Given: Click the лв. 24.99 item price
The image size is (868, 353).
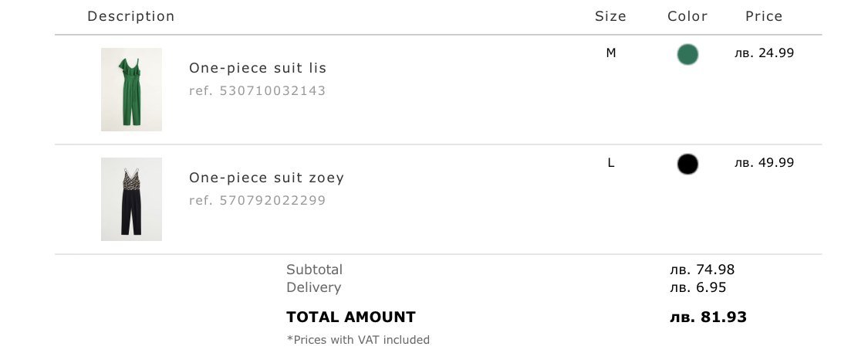Looking at the screenshot, I should 764,53.
